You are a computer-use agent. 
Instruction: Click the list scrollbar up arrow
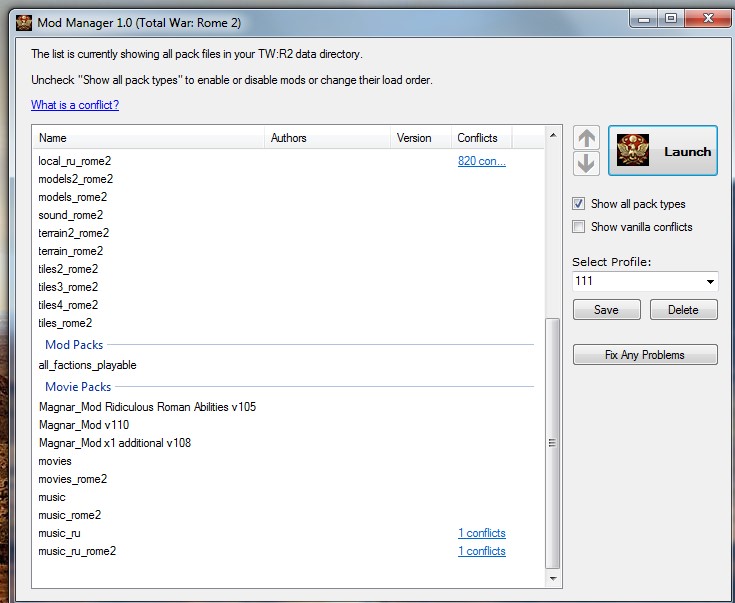(x=553, y=135)
